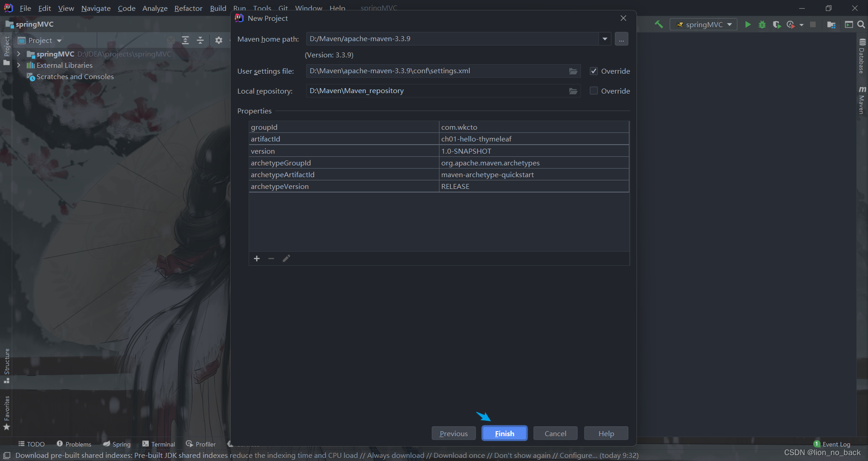Remove property with the minus icon
This screenshot has height=461, width=868.
271,259
